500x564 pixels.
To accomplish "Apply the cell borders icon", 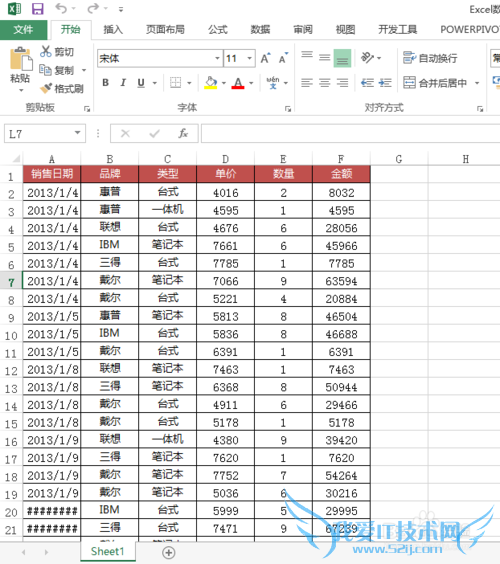I will (x=176, y=83).
